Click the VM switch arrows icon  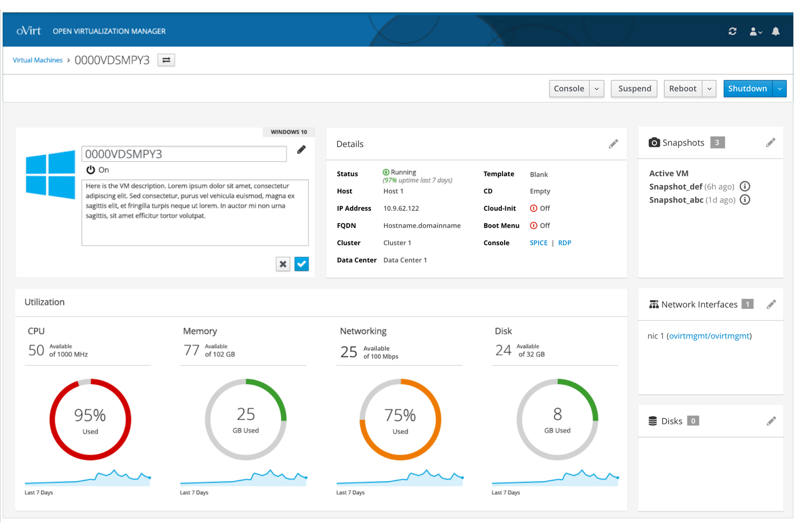166,60
